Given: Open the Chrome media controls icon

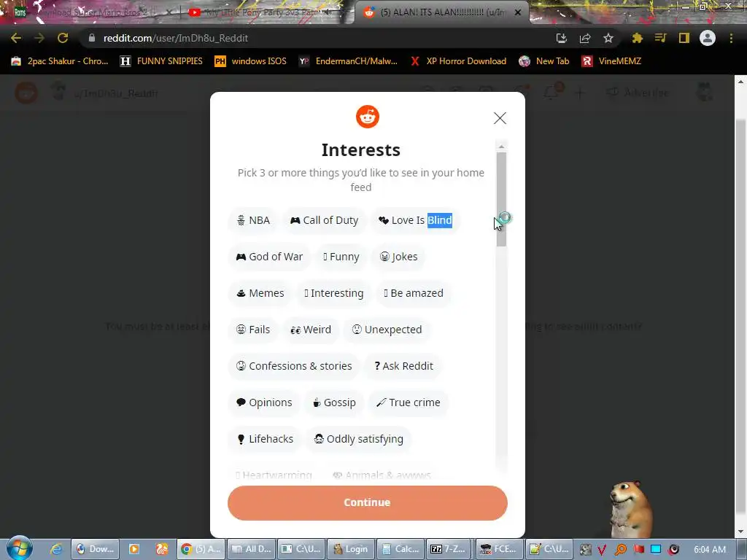Looking at the screenshot, I should coord(660,38).
